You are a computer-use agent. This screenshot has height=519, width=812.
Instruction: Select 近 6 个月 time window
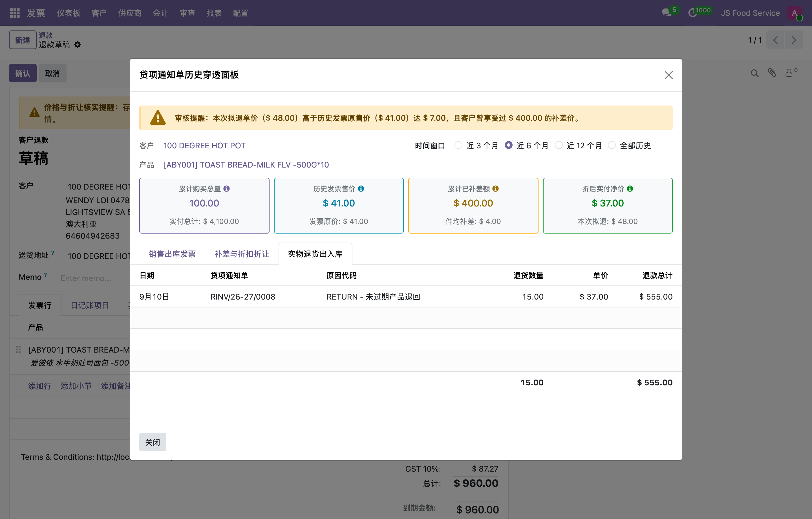coord(508,145)
